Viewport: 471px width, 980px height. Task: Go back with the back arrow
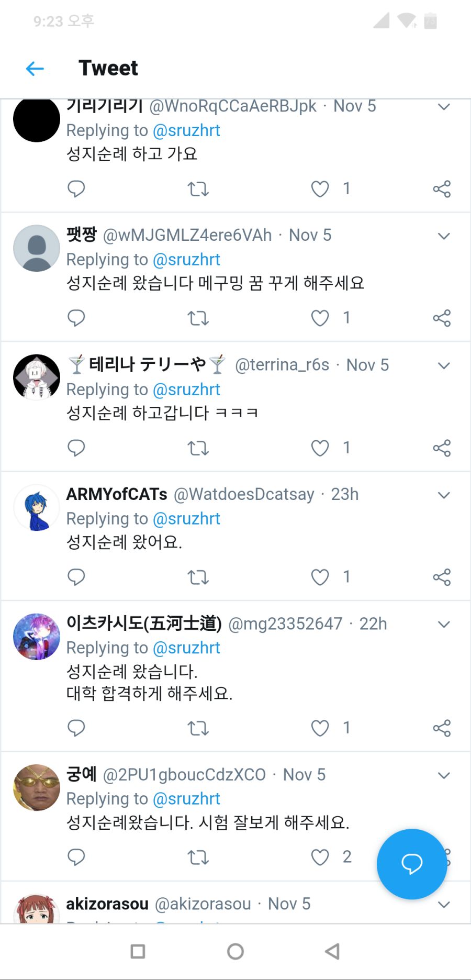(34, 68)
